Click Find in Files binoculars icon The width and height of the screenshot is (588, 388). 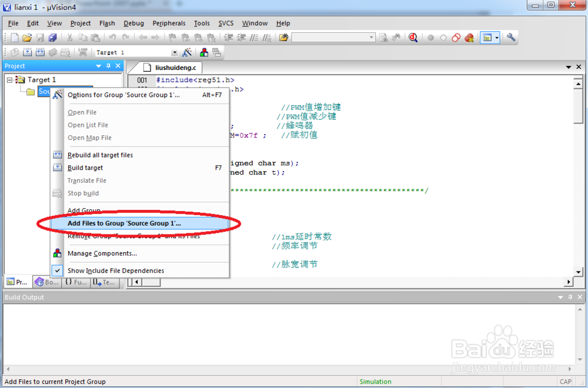pyautogui.click(x=284, y=38)
